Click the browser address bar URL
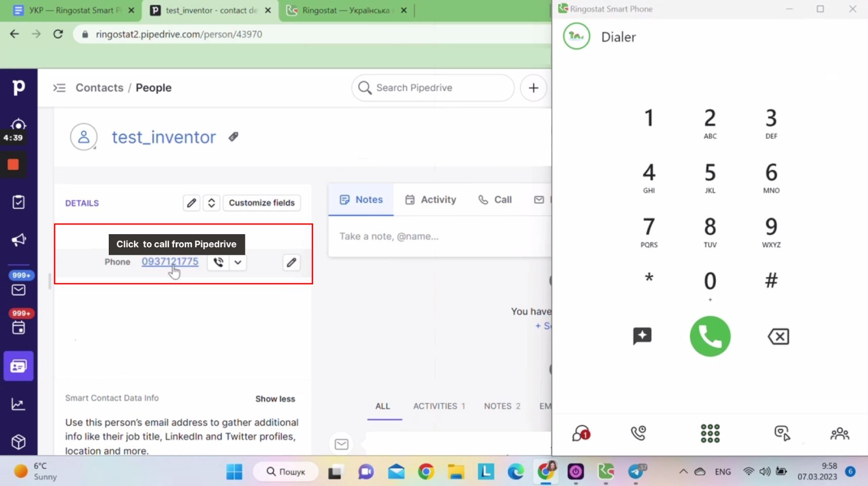Image resolution: width=868 pixels, height=486 pixels. pos(179,34)
